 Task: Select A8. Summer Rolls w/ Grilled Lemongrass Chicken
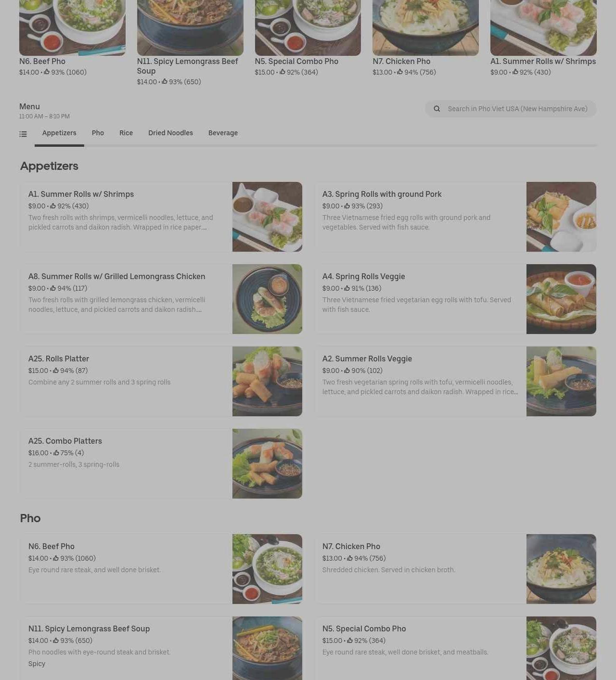[x=161, y=299]
